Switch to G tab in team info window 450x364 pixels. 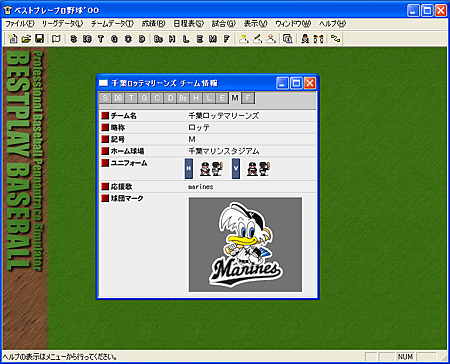point(144,98)
